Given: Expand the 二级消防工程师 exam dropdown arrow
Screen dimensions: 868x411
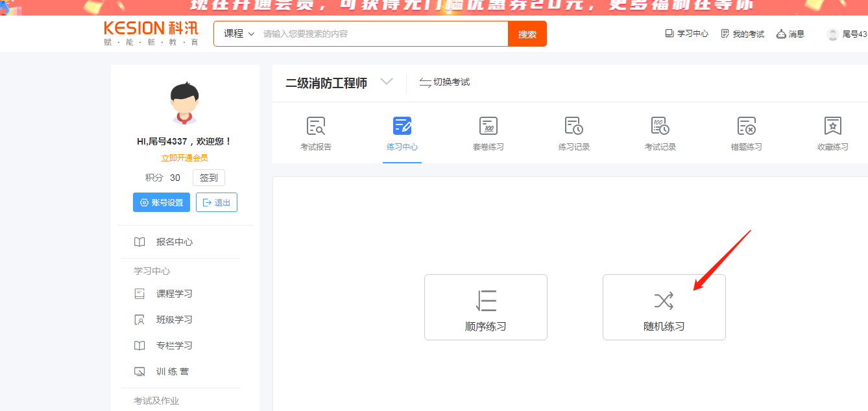Looking at the screenshot, I should [387, 82].
